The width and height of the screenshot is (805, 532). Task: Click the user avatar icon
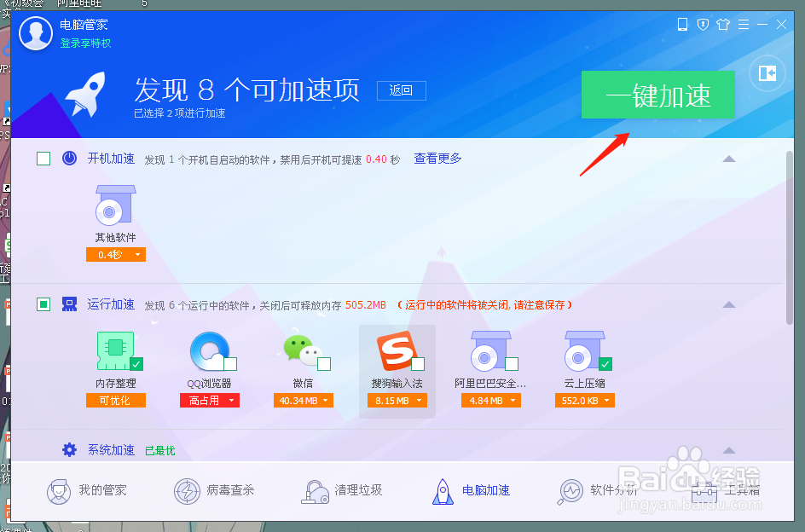(x=36, y=33)
